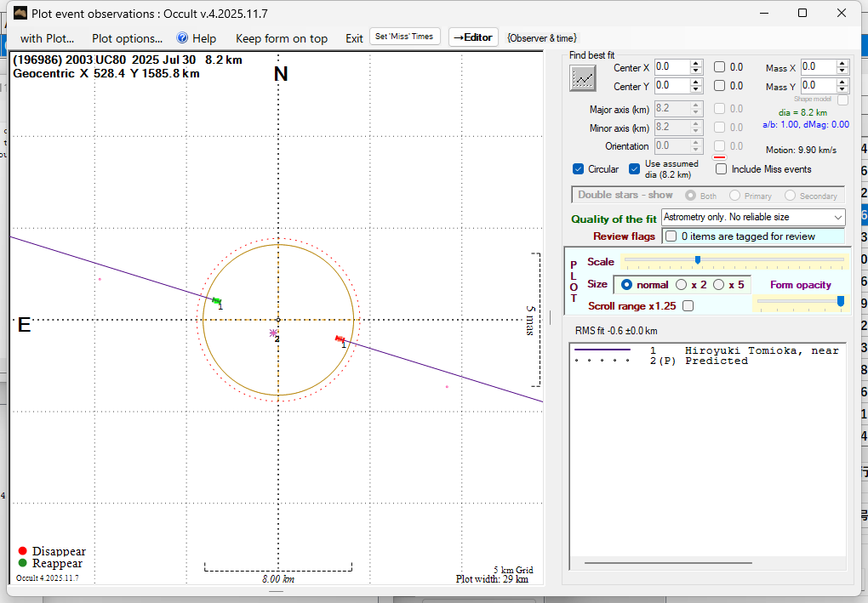Check the Scroll range x1.25 checkbox
868x603 pixels.
click(x=688, y=306)
